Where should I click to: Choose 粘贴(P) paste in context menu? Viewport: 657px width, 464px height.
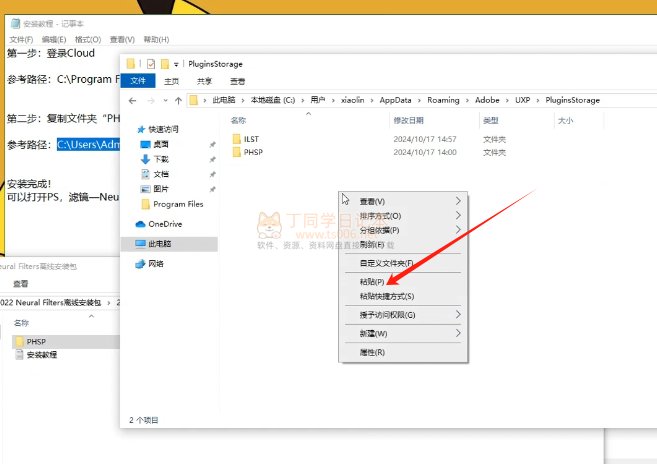(x=372, y=282)
